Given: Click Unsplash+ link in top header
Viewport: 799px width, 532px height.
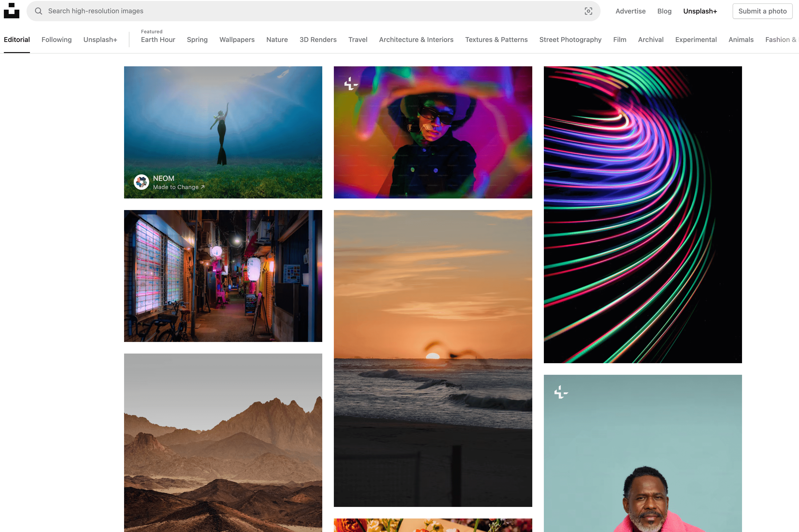Looking at the screenshot, I should pos(700,11).
